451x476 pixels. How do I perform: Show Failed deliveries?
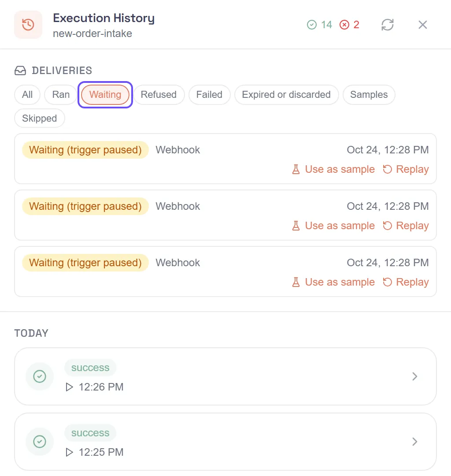click(209, 94)
